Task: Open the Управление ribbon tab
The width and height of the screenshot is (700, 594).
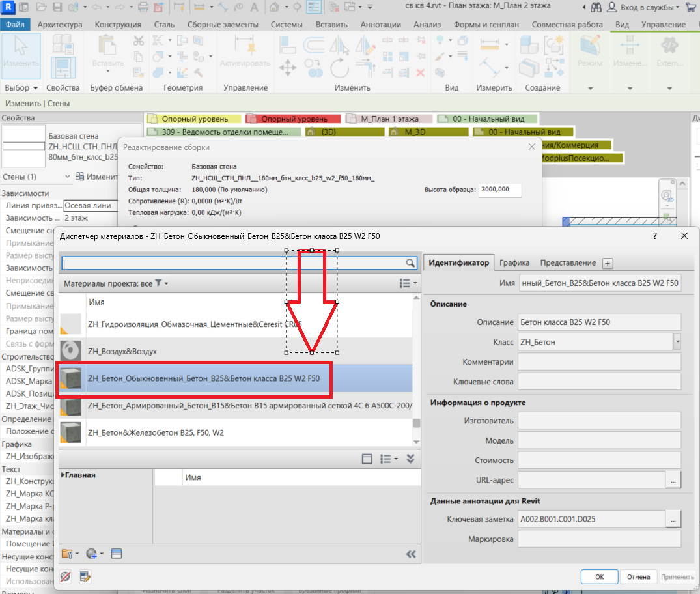Action: tap(663, 25)
